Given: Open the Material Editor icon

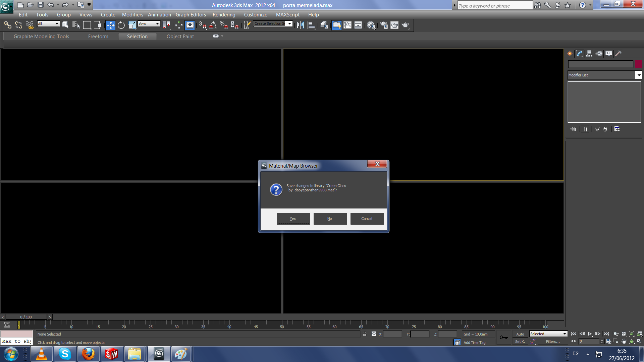Looking at the screenshot, I should (371, 25).
